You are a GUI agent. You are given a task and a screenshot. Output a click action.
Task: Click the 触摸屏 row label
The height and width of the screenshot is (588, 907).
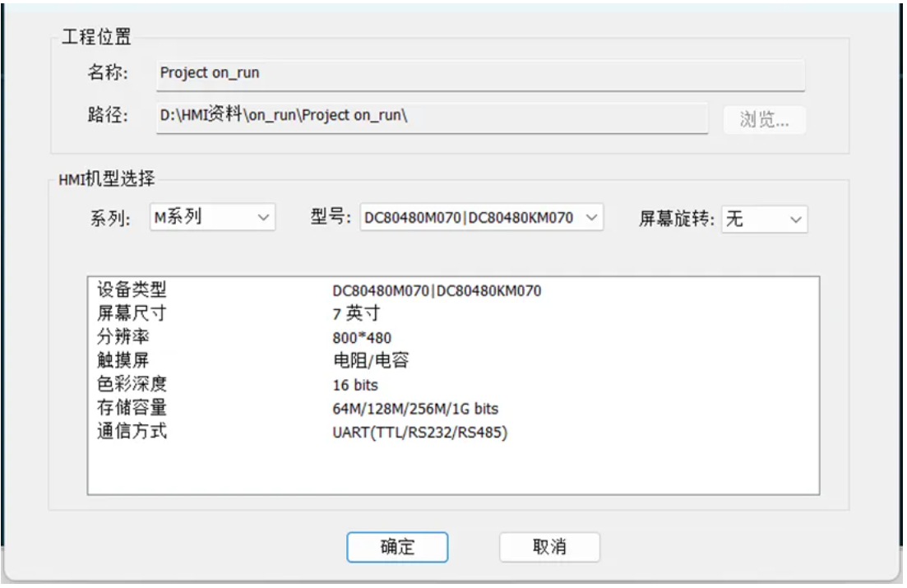pyautogui.click(x=123, y=360)
